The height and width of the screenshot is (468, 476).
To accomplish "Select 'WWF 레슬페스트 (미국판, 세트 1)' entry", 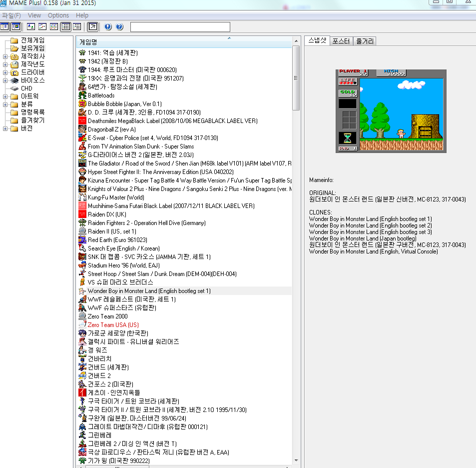I will point(132,299).
